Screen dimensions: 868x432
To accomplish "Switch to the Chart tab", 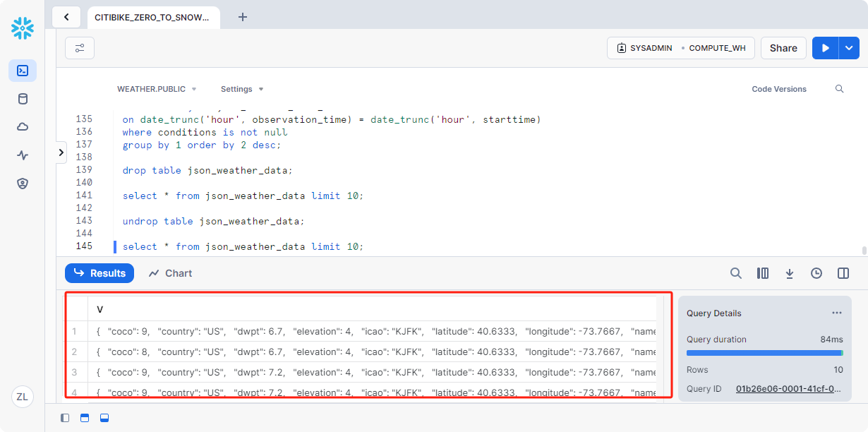I will [x=171, y=273].
